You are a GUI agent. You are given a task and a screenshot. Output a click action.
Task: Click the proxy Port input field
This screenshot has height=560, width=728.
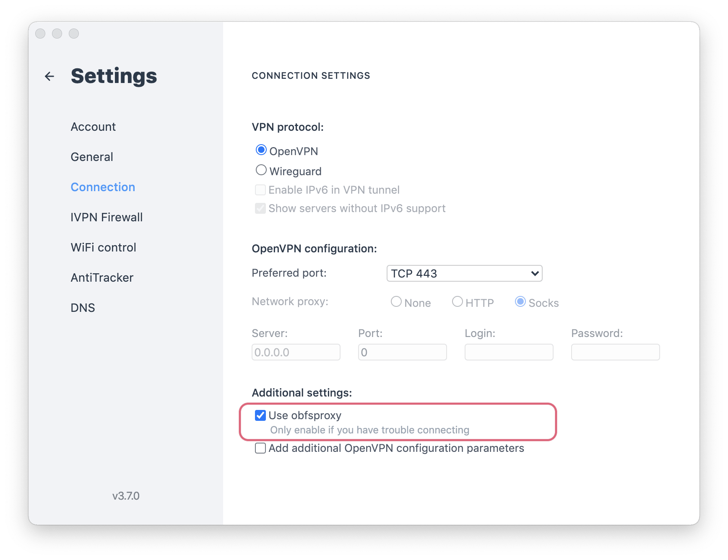pyautogui.click(x=402, y=352)
